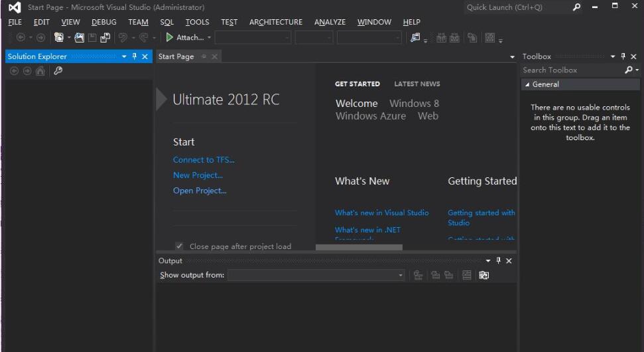Click the Solution Explorer Back icon
Image resolution: width=644 pixels, height=352 pixels.
(x=14, y=71)
